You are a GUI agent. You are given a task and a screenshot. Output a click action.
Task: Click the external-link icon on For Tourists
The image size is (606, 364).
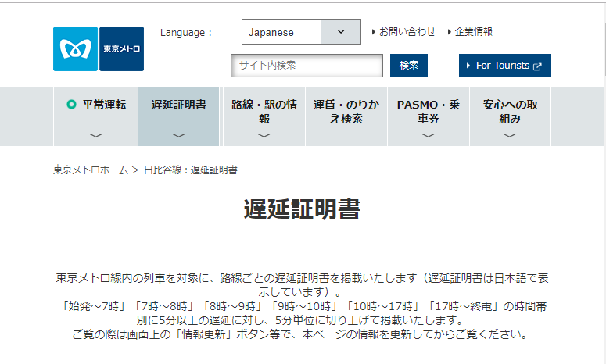[x=537, y=66]
